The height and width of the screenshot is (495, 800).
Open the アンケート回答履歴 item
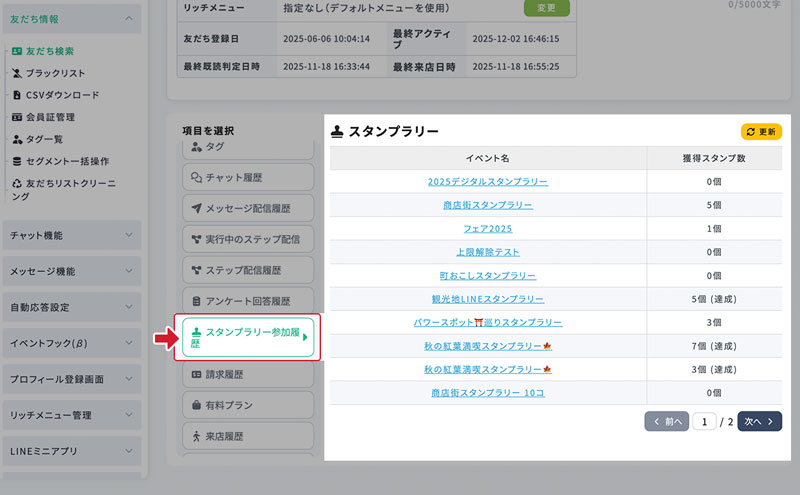[x=246, y=301]
